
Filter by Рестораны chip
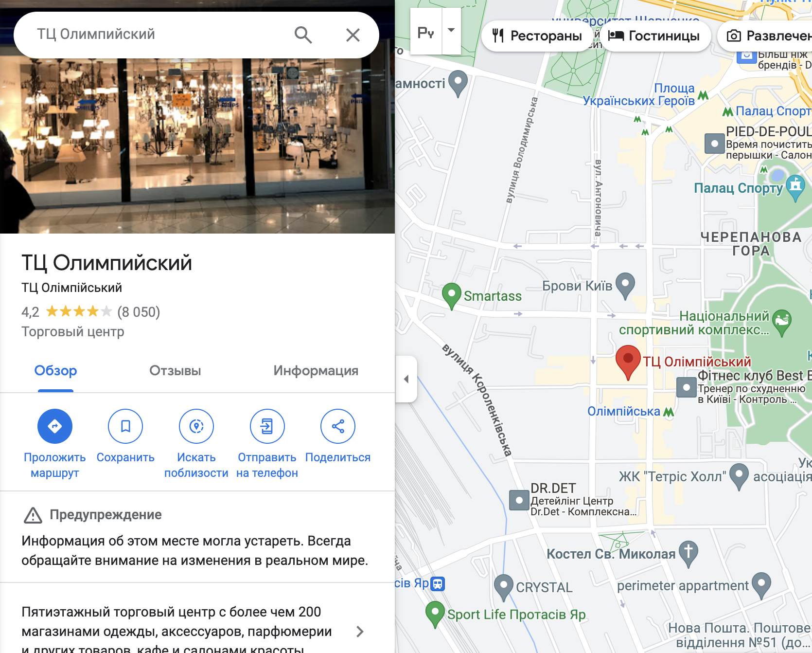(537, 36)
